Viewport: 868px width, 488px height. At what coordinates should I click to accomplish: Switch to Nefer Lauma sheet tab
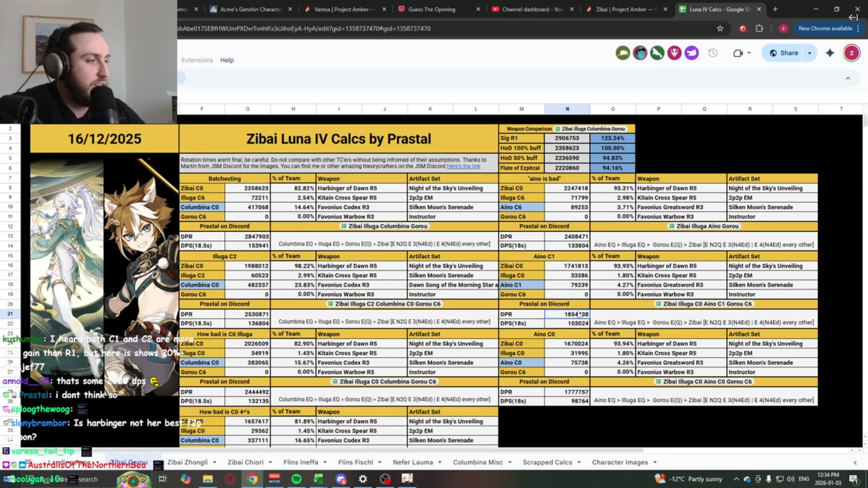coord(412,462)
